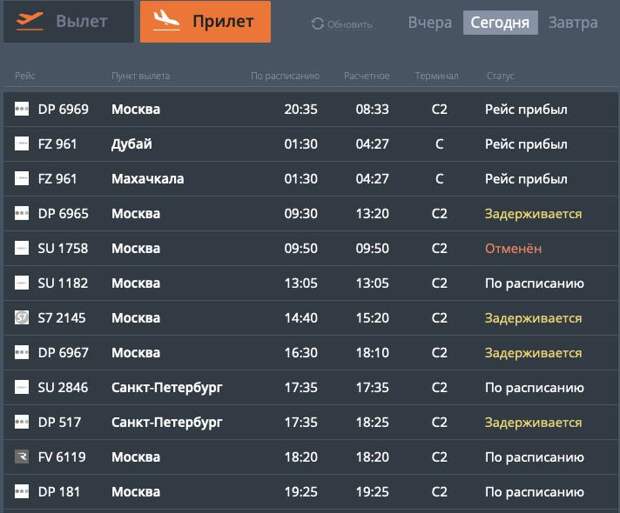Viewport: 620px width, 513px height.
Task: Click airline logo icon for flight DP 6969
Action: (x=22, y=109)
